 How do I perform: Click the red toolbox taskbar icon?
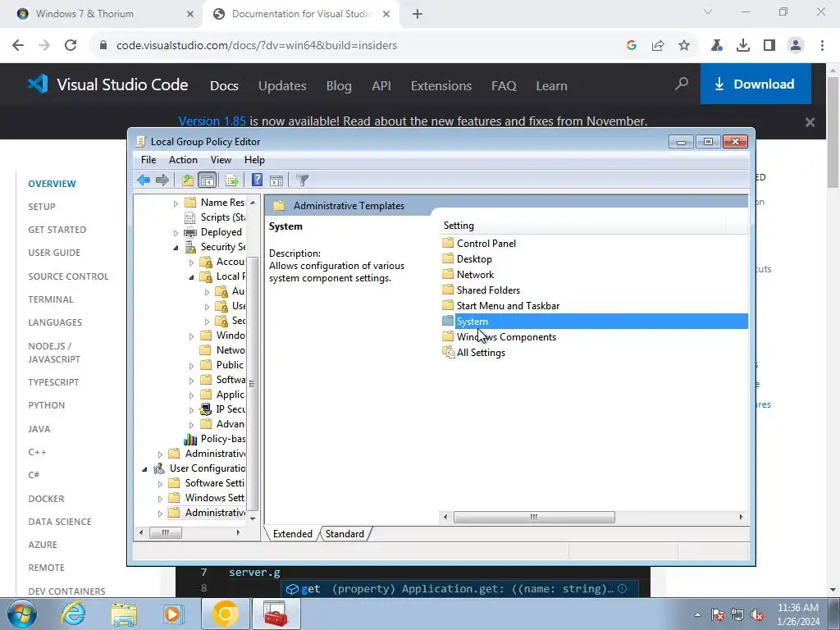(x=276, y=614)
